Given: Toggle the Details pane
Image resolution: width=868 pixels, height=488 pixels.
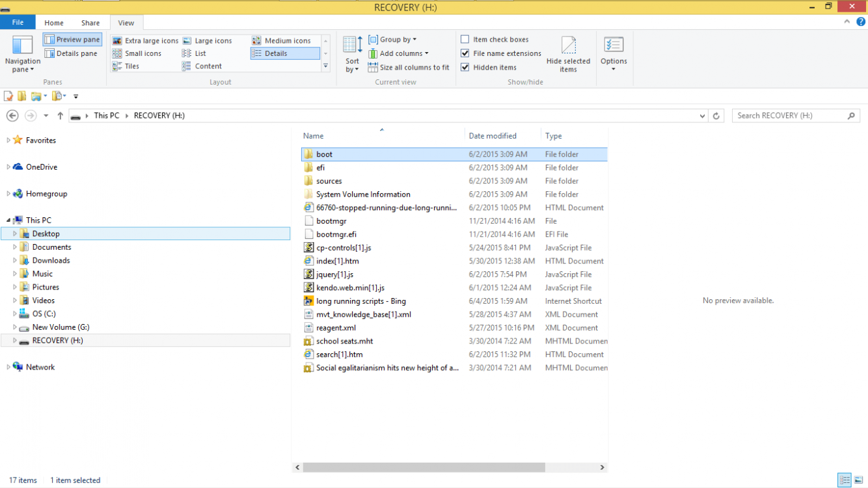Looking at the screenshot, I should click(72, 53).
